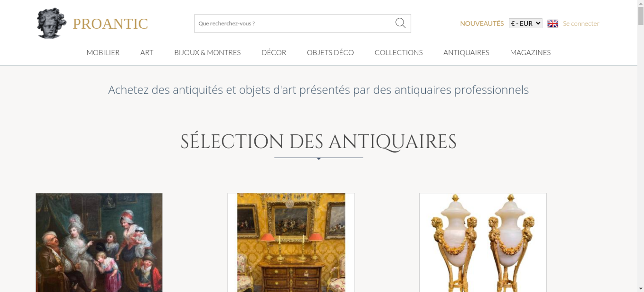The image size is (644, 292).
Task: Open the EUR currency dropdown
Action: [x=526, y=23]
